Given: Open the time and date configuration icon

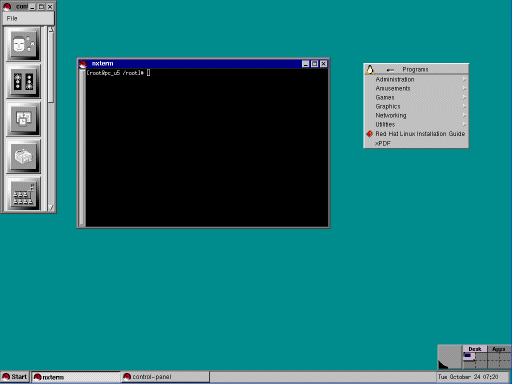Looking at the screenshot, I should click(23, 119).
